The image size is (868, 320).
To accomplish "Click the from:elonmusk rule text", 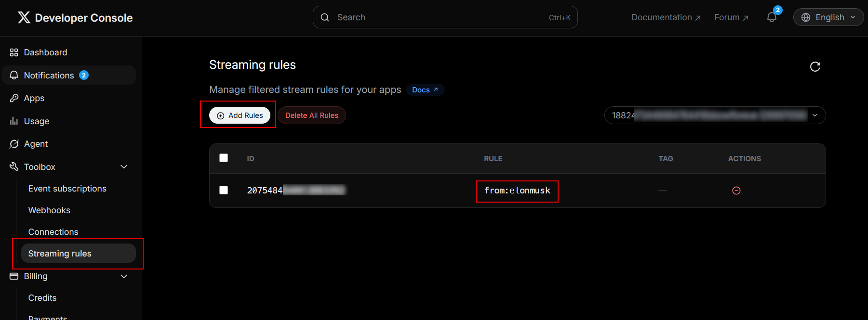I will tap(517, 191).
